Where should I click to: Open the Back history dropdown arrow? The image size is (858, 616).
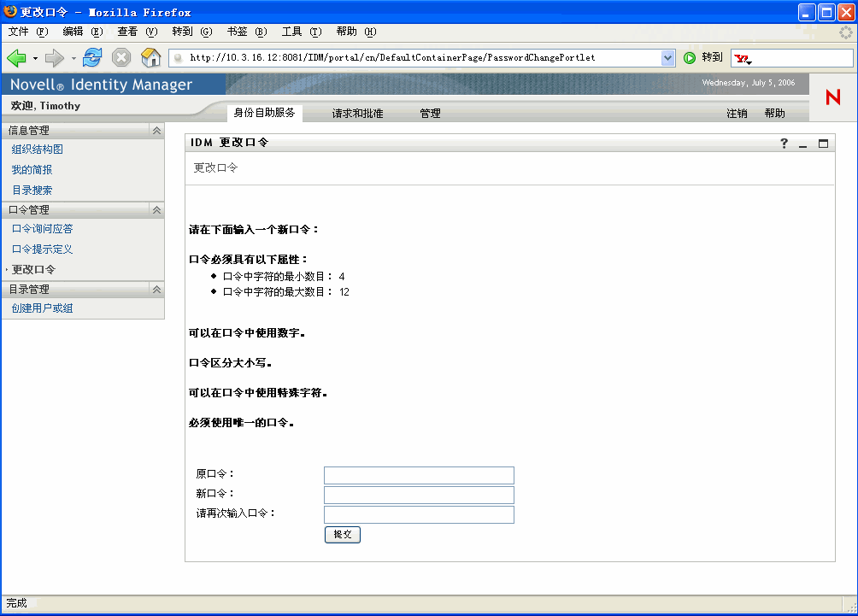(x=35, y=58)
